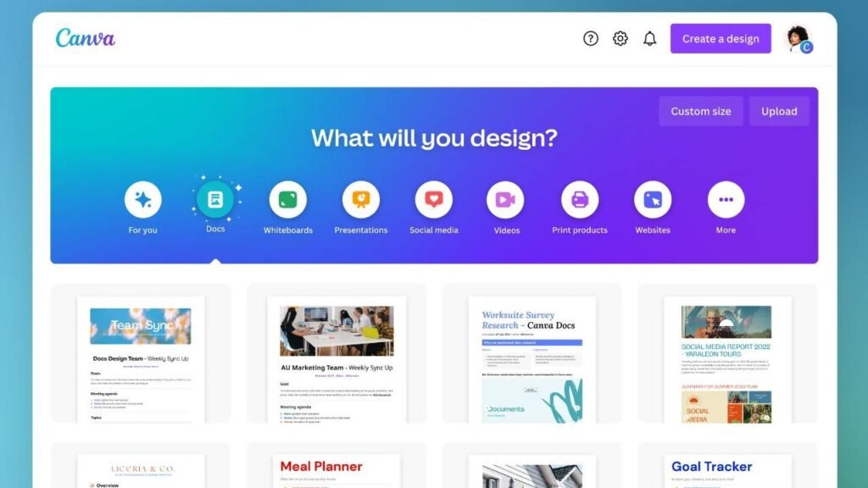
Task: Select the Docs category icon
Action: click(x=215, y=199)
